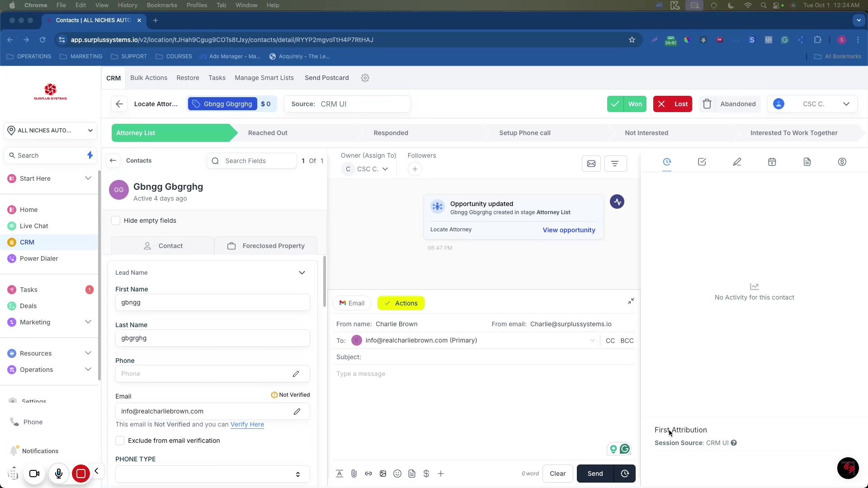Click the insert link icon in composer
Viewport: 868px width, 488px height.
pos(368,474)
